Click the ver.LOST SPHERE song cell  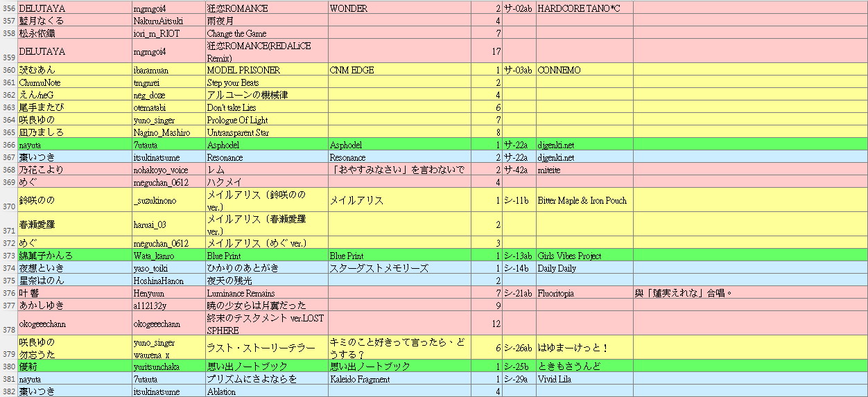click(266, 324)
